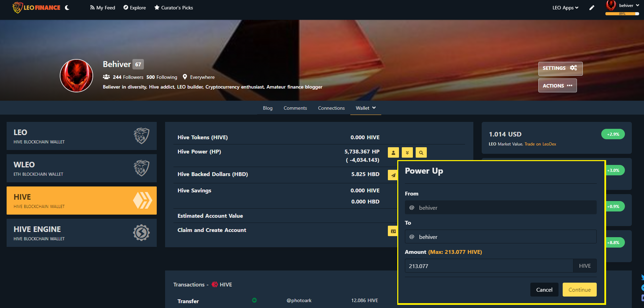Viewport: 644px width, 308px height.
Task: Click the 0.000 HIVE tokens balance
Action: [x=365, y=138]
